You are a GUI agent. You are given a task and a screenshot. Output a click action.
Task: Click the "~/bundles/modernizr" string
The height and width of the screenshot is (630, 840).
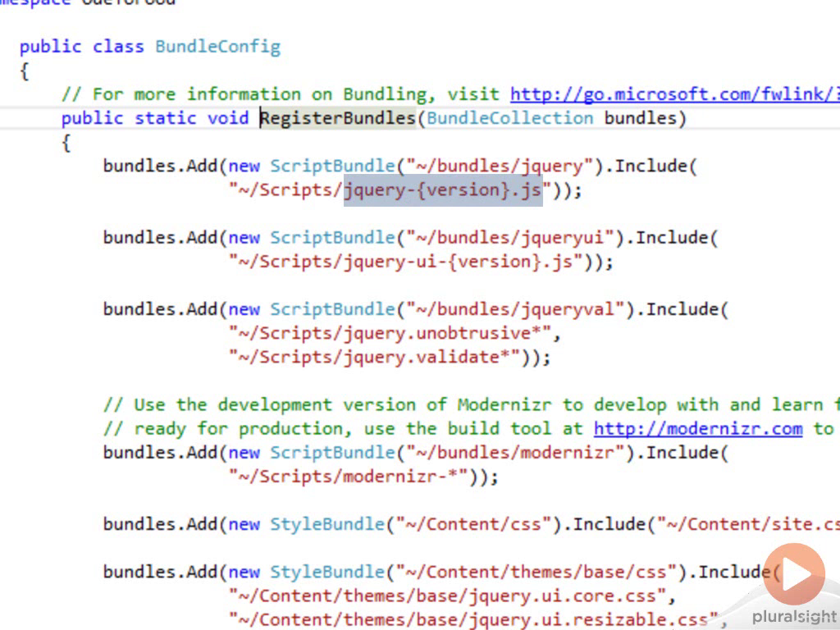(515, 453)
